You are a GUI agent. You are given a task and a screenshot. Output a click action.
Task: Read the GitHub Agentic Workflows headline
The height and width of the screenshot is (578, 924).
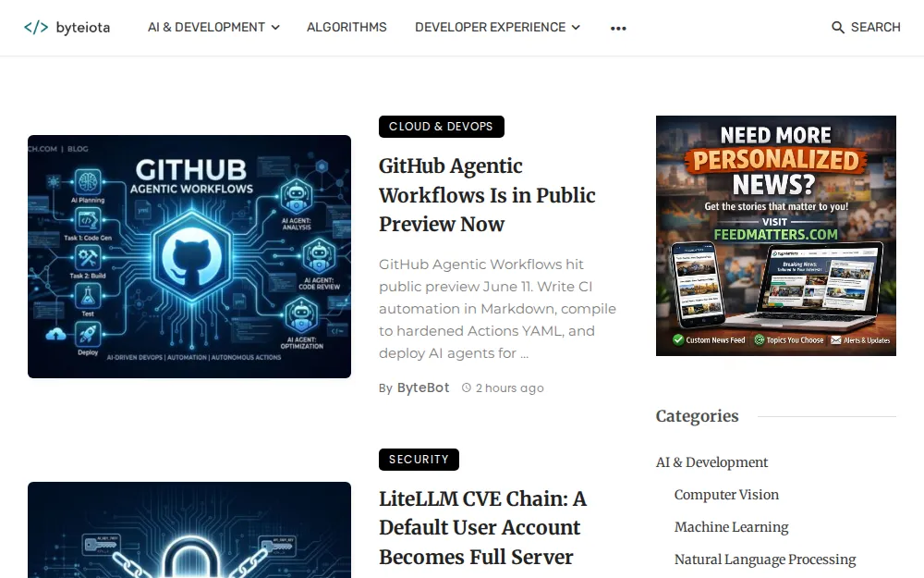pos(487,195)
